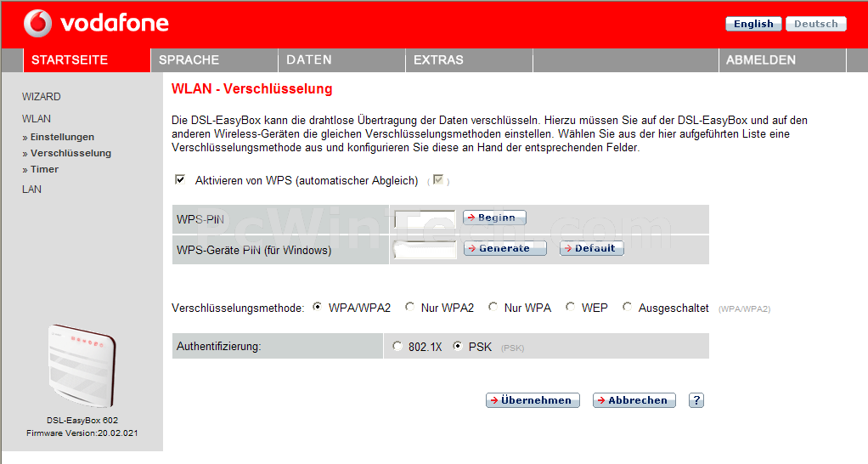Open WIZARD in the sidebar
This screenshot has width=868, height=464.
pyautogui.click(x=42, y=97)
